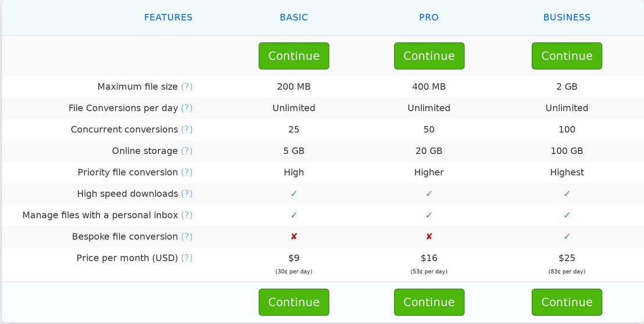Click Business checkmark for High speed downloads
The width and height of the screenshot is (644, 324).
567,193
